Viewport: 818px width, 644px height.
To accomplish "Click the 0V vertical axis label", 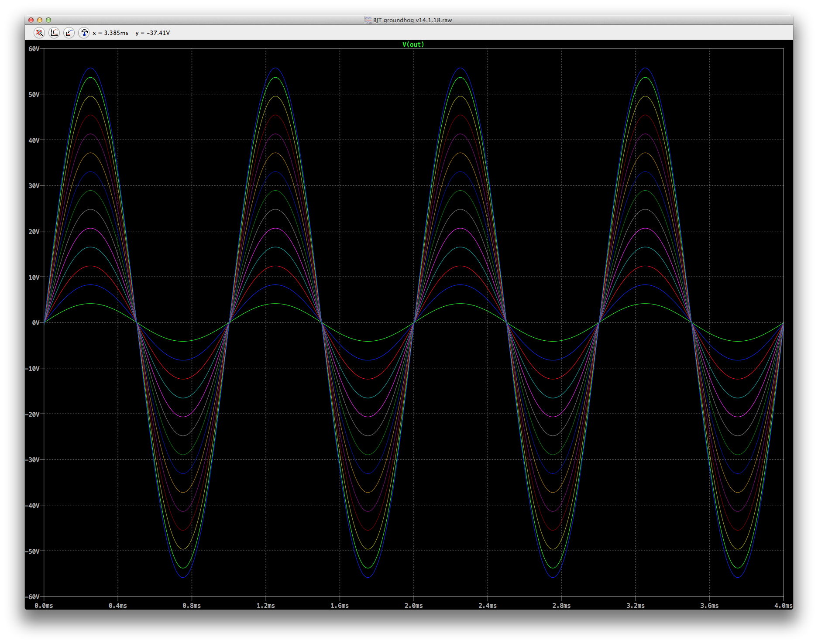I will pyautogui.click(x=36, y=323).
